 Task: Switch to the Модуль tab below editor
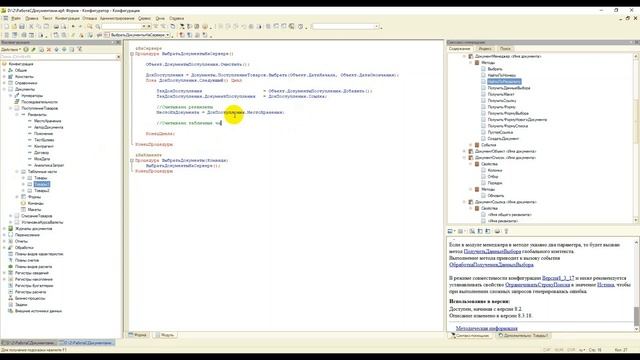[x=165, y=335]
